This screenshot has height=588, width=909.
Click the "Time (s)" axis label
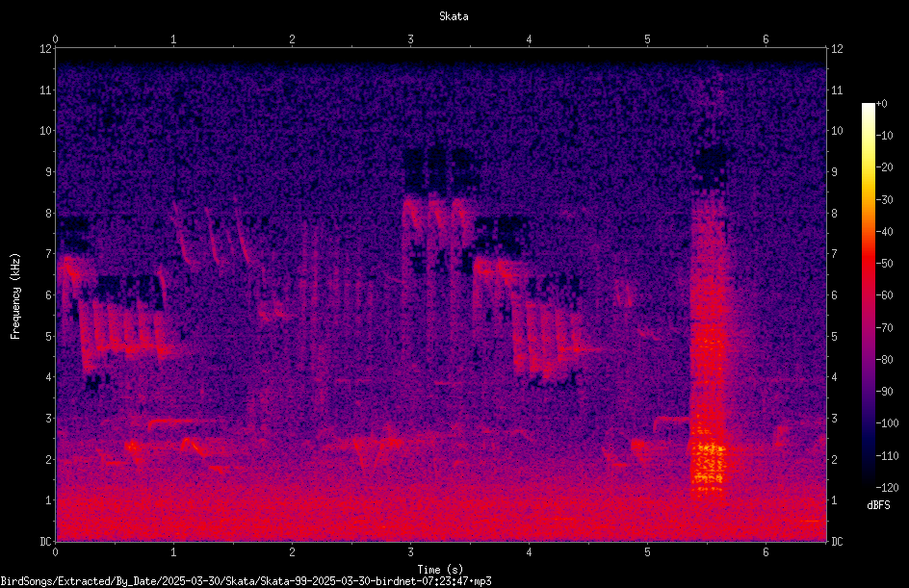tap(440, 570)
